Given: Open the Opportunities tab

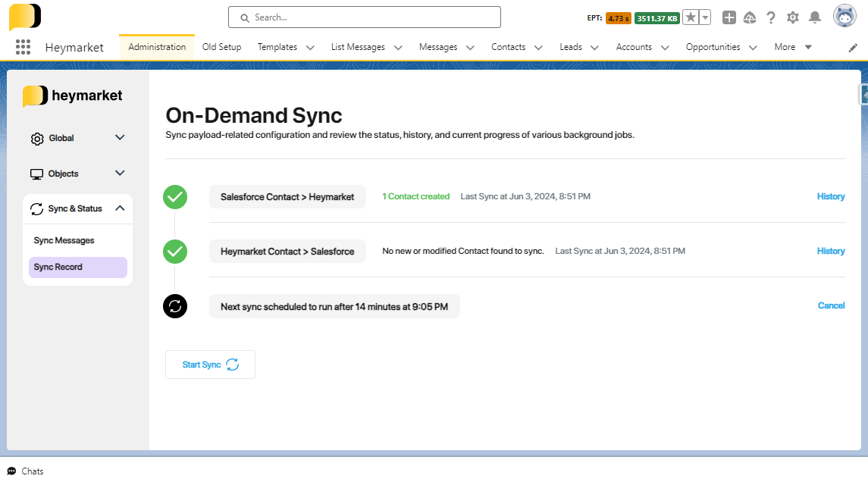Looking at the screenshot, I should click(713, 47).
